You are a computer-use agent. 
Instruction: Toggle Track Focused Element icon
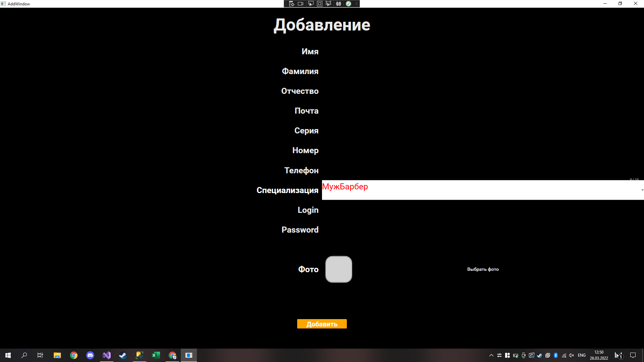[328, 4]
